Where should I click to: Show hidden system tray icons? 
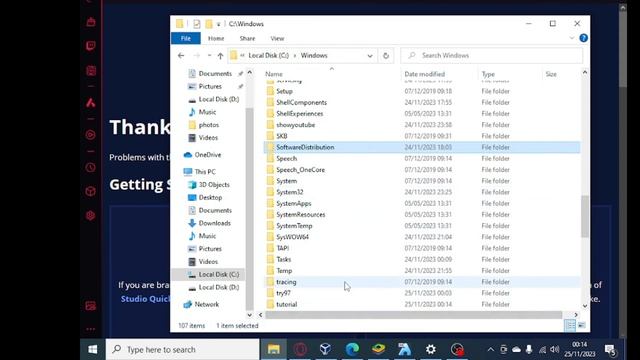(491, 349)
